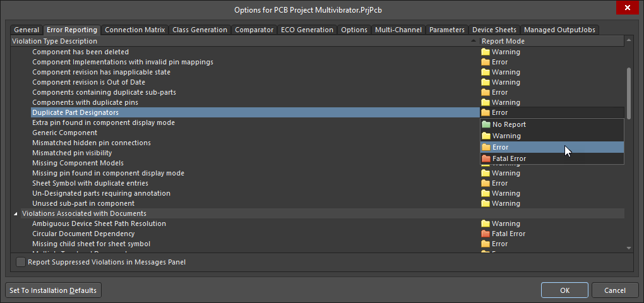Click Error icon for Components containing duplicate sub-parts
This screenshot has height=303, width=644.
coord(486,92)
